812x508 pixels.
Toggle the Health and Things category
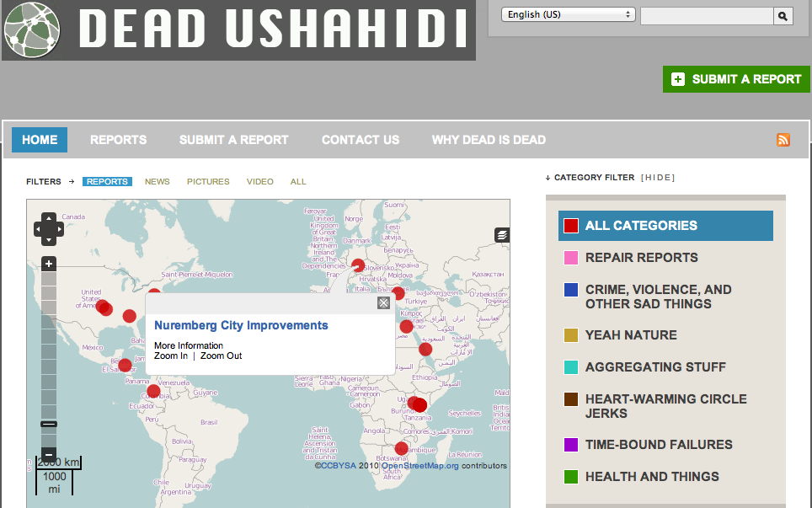tap(652, 477)
